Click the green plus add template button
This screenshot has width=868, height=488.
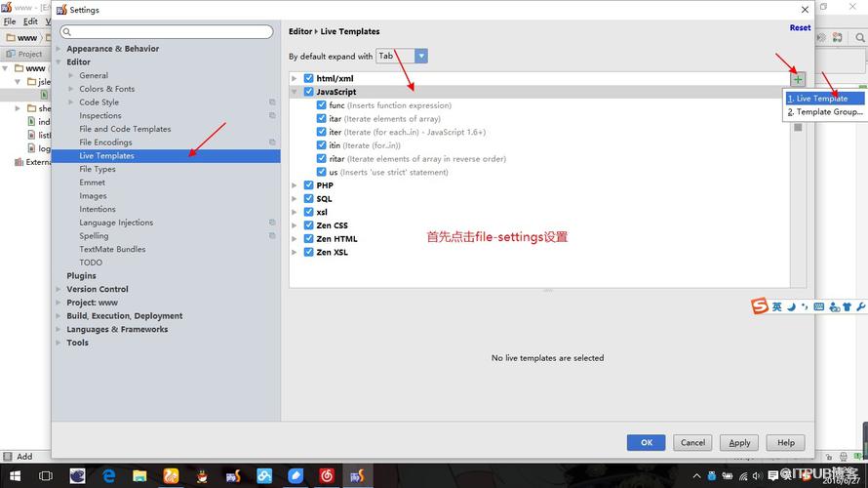pos(798,80)
